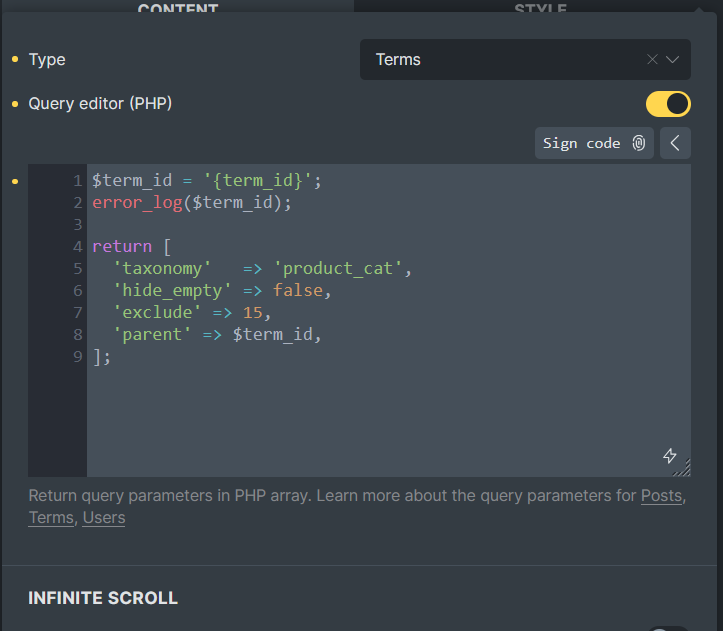This screenshot has width=723, height=631.
Task: Click the 'parent' => $term_id line
Action: tap(217, 334)
